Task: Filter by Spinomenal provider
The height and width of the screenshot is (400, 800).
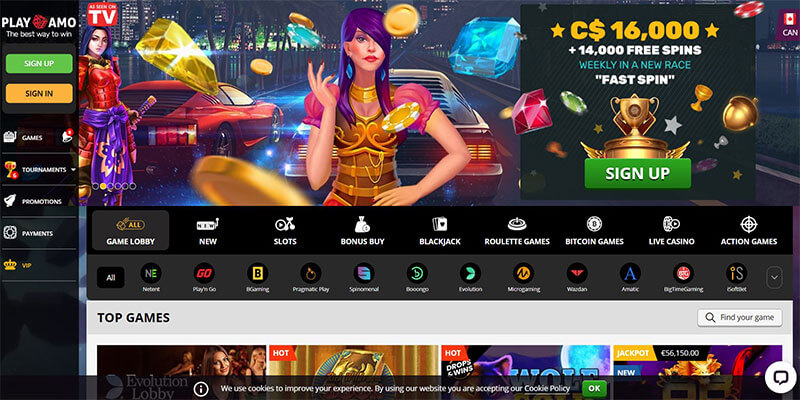Action: pyautogui.click(x=364, y=278)
